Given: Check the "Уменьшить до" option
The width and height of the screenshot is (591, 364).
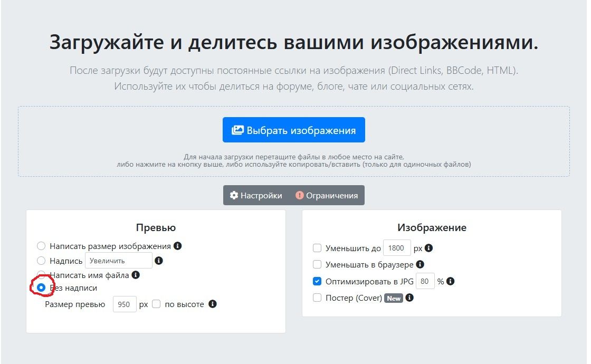Looking at the screenshot, I should (317, 248).
